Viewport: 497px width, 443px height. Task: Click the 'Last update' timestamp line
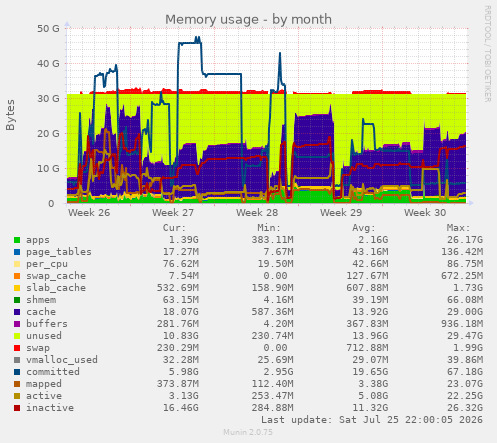[372, 420]
